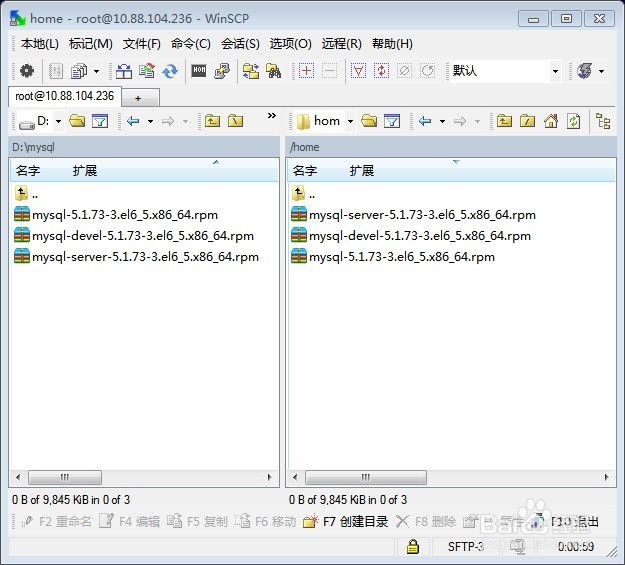This screenshot has width=625, height=565.
Task: Open the remote 'hom' directory dropdown
Action: (x=350, y=121)
